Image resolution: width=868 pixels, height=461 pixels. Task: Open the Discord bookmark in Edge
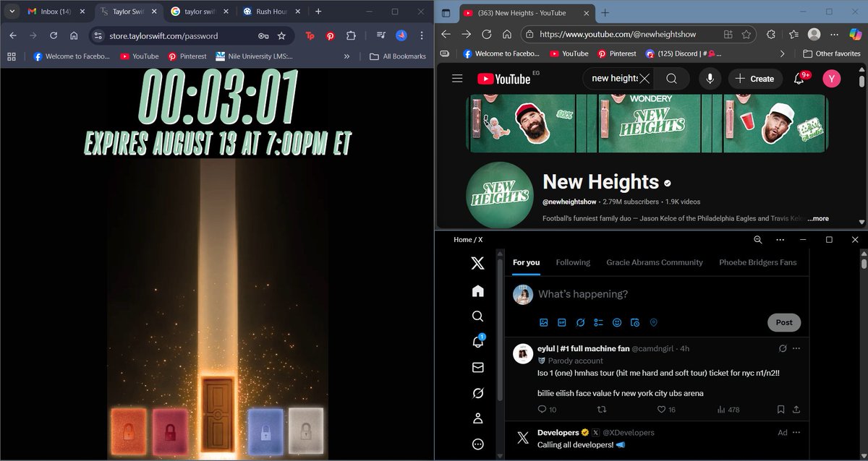(x=684, y=53)
